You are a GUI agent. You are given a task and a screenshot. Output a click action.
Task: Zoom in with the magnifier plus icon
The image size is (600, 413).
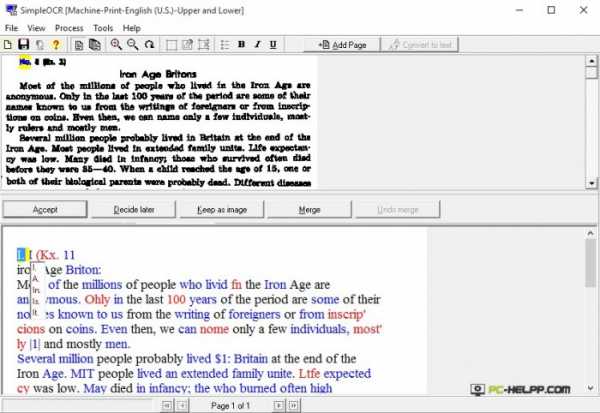pyautogui.click(x=116, y=44)
